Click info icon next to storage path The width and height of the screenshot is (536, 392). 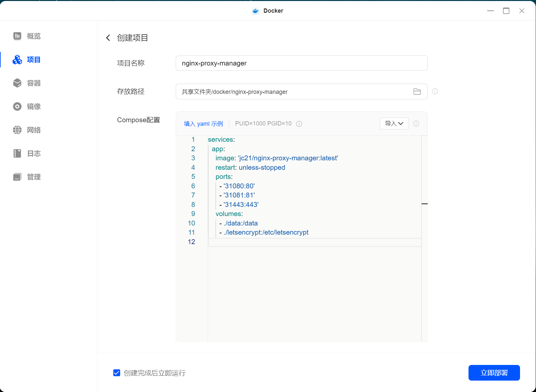pos(435,92)
